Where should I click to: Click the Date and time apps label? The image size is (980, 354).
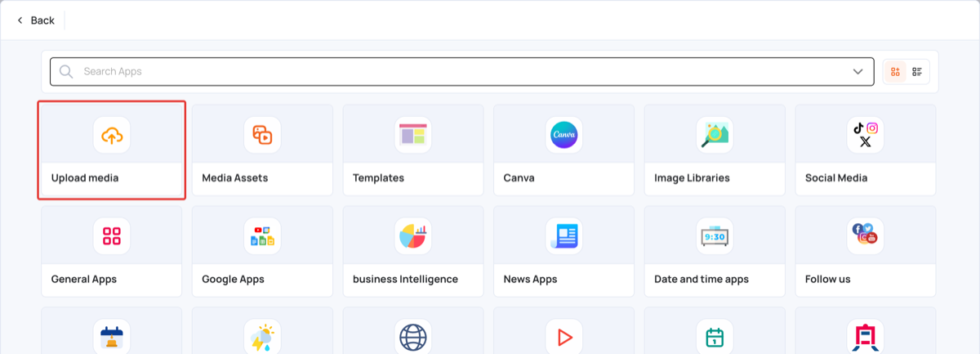(x=702, y=279)
